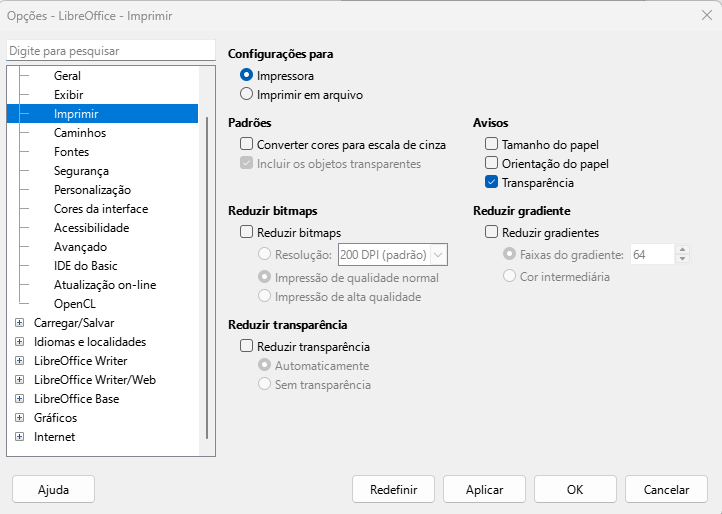The image size is (722, 514).
Task: Click the LibreOffice Base tree label
Action: point(76,399)
